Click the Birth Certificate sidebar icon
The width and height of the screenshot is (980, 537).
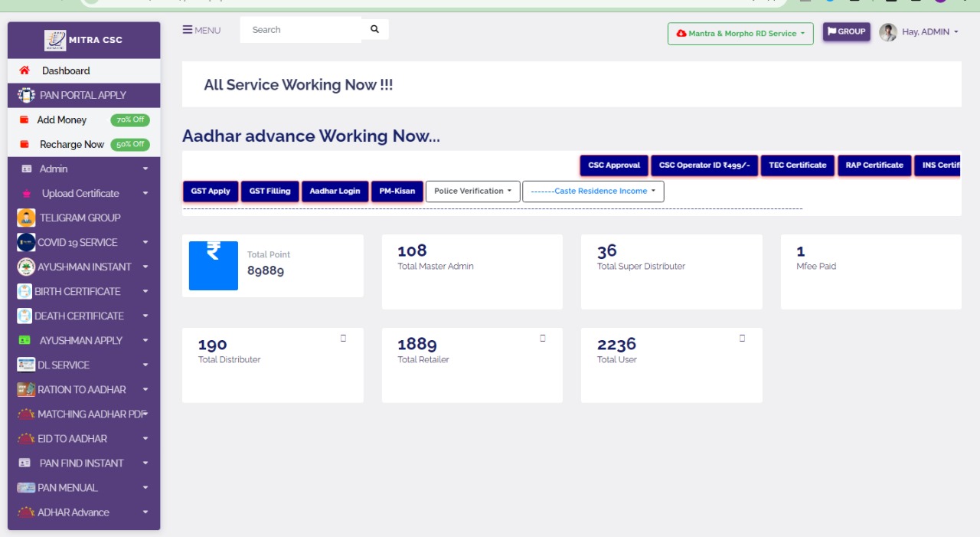coord(24,291)
